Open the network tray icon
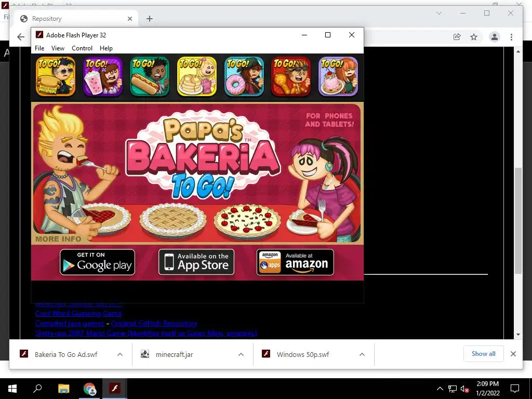 pyautogui.click(x=453, y=389)
